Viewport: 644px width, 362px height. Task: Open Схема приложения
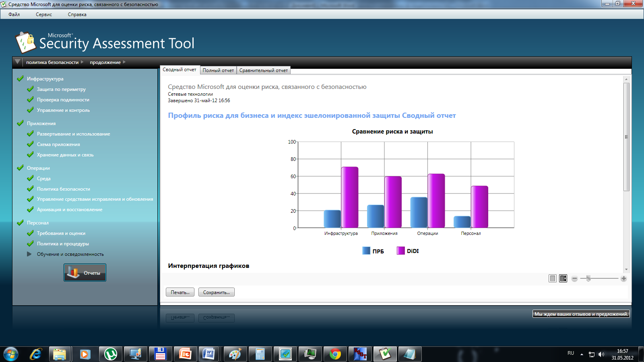[58, 144]
